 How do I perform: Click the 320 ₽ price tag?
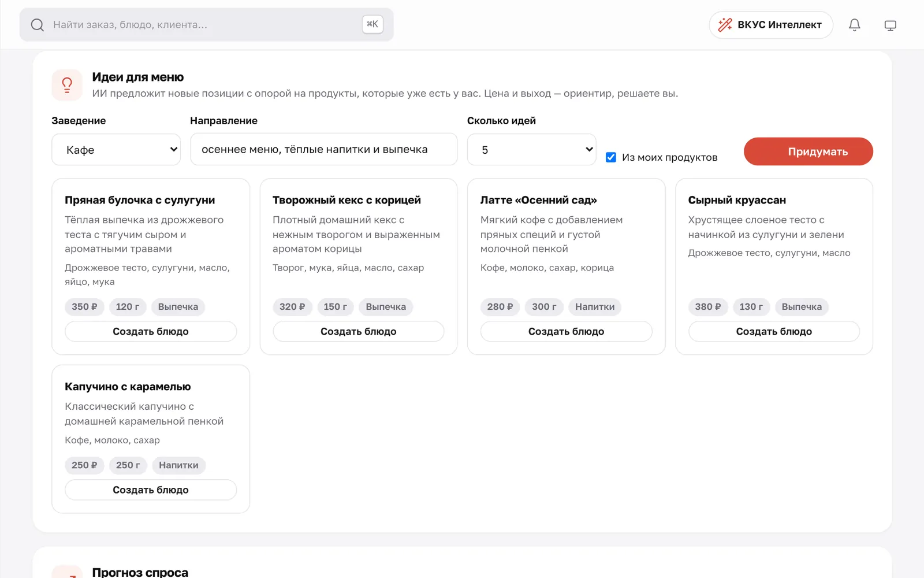pos(292,307)
